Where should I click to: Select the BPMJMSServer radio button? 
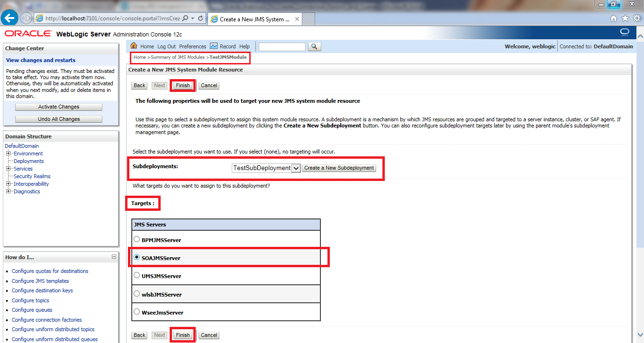click(137, 239)
